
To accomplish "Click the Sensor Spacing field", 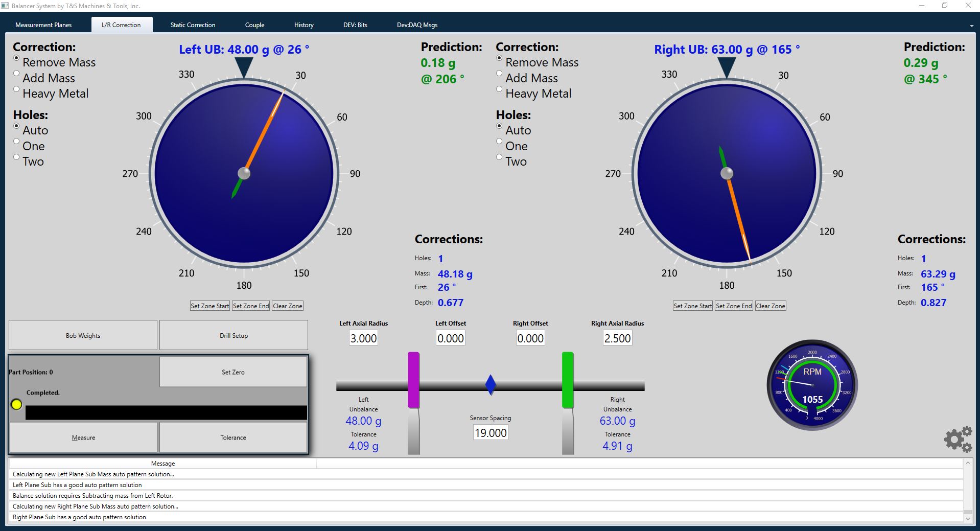I will click(x=491, y=432).
